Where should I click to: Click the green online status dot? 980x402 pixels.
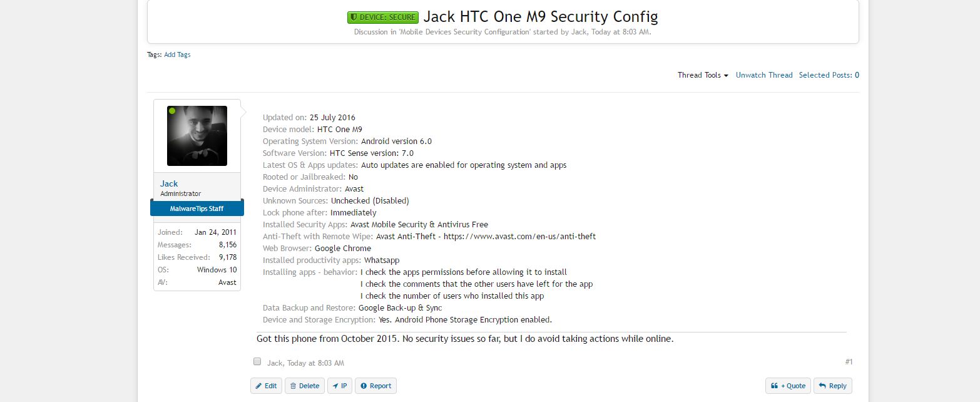pos(172,111)
